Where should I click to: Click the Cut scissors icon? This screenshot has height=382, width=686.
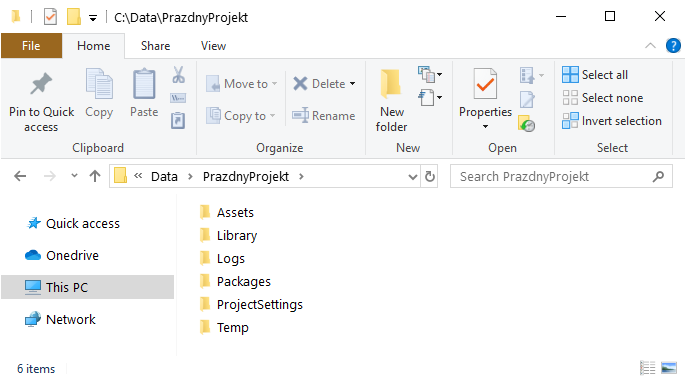click(178, 75)
